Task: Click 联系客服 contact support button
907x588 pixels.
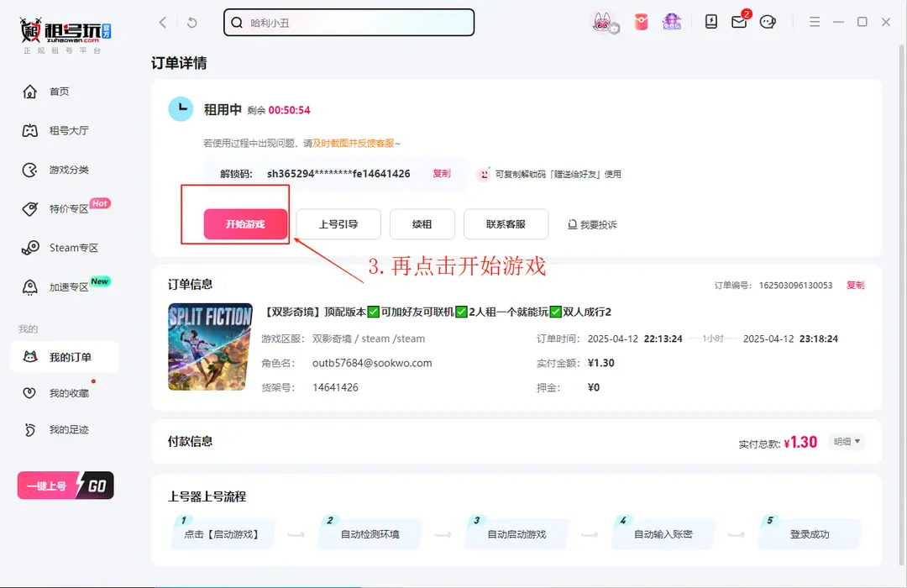Action: (506, 224)
